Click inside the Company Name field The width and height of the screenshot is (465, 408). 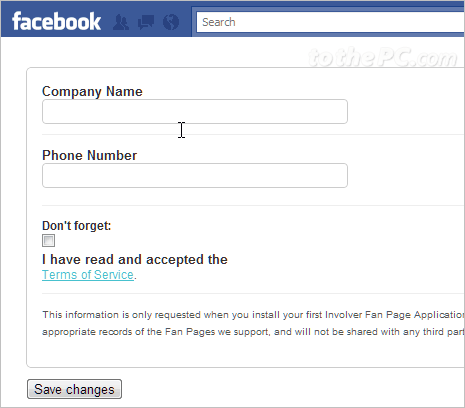(x=195, y=111)
